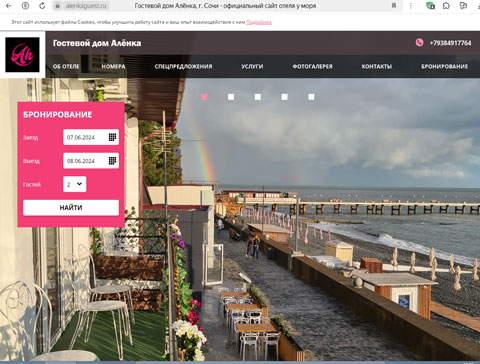Screen dimensions: 480x364
Task: Open the Об отеле menu
Action: pos(66,66)
